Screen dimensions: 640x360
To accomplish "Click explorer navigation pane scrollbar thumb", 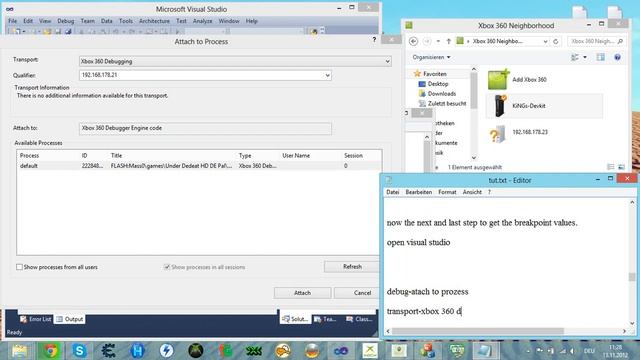I will pos(473,91).
